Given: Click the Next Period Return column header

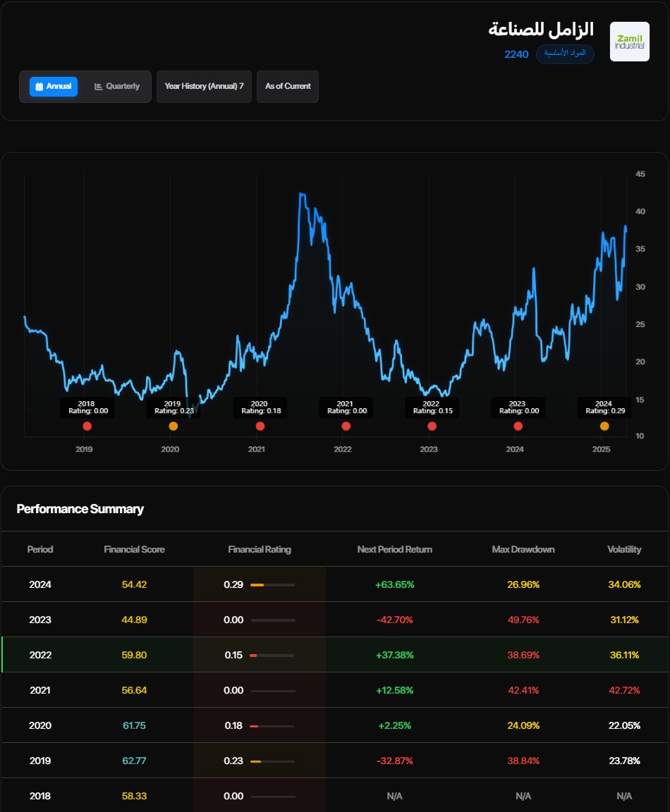Looking at the screenshot, I should [394, 550].
